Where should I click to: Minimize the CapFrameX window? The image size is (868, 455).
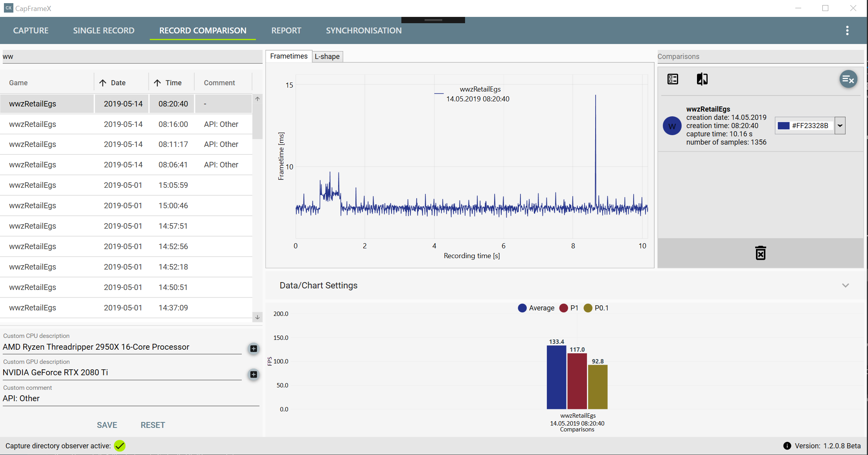(x=798, y=8)
